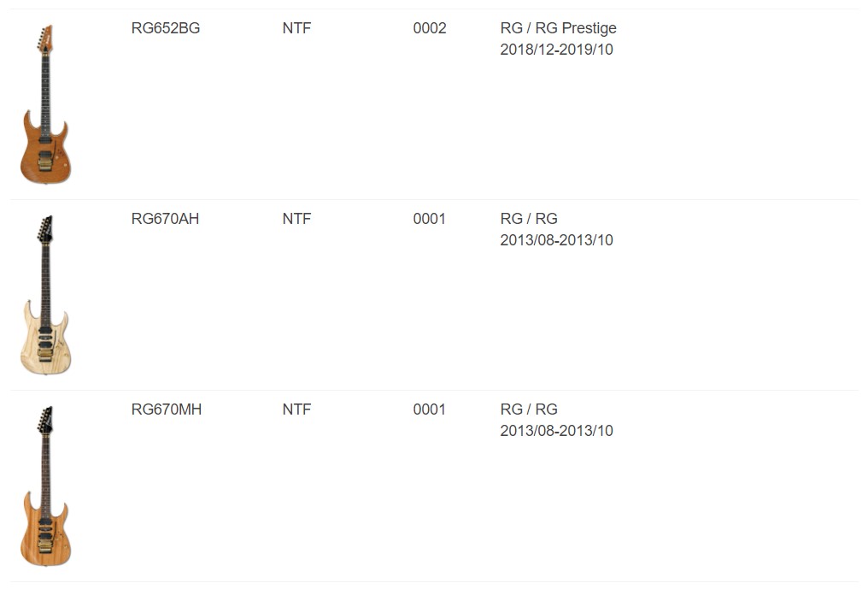Open the RG670AH model entry
The image size is (868, 589).
tap(165, 219)
